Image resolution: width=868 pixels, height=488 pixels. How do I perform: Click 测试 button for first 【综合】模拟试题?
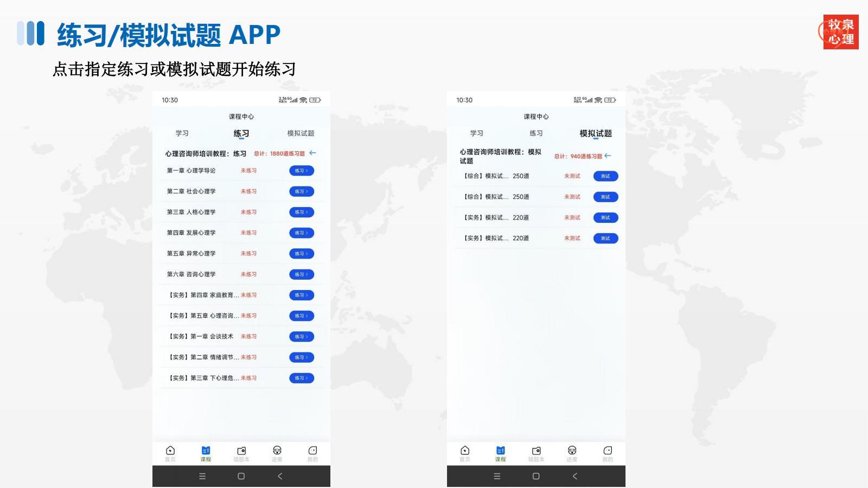[605, 176]
